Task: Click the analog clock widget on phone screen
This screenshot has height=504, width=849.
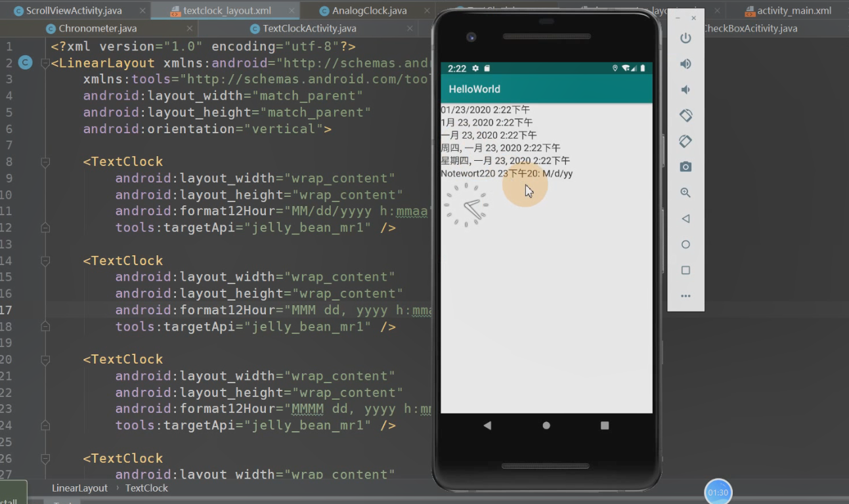Action: click(x=466, y=205)
